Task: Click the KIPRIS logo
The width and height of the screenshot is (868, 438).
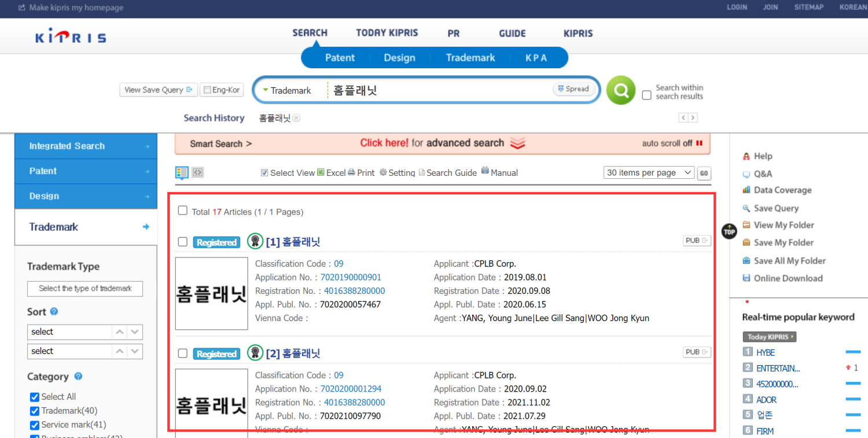Action: [71, 38]
